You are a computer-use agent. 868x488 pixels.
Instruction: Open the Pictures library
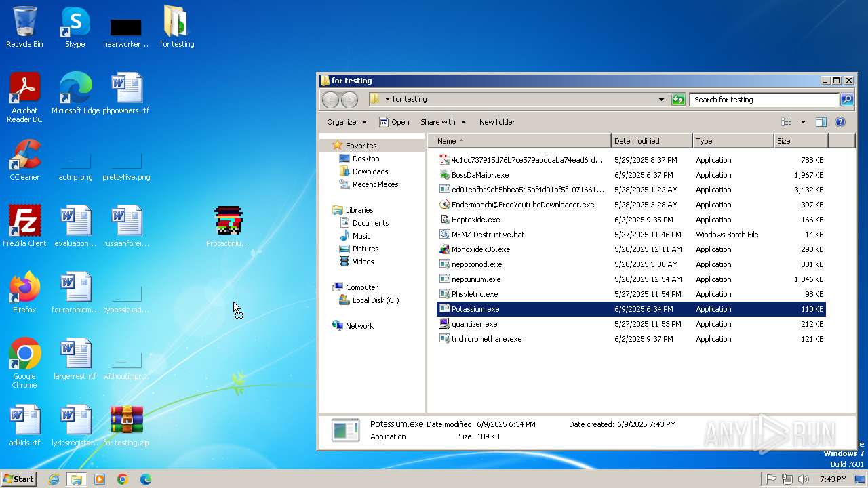[x=366, y=249]
